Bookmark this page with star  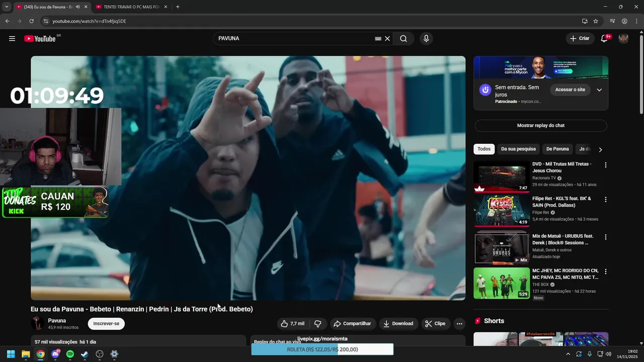(596, 21)
